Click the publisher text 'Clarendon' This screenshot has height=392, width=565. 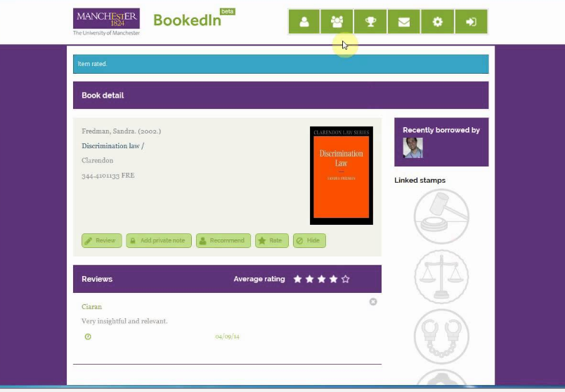click(97, 161)
